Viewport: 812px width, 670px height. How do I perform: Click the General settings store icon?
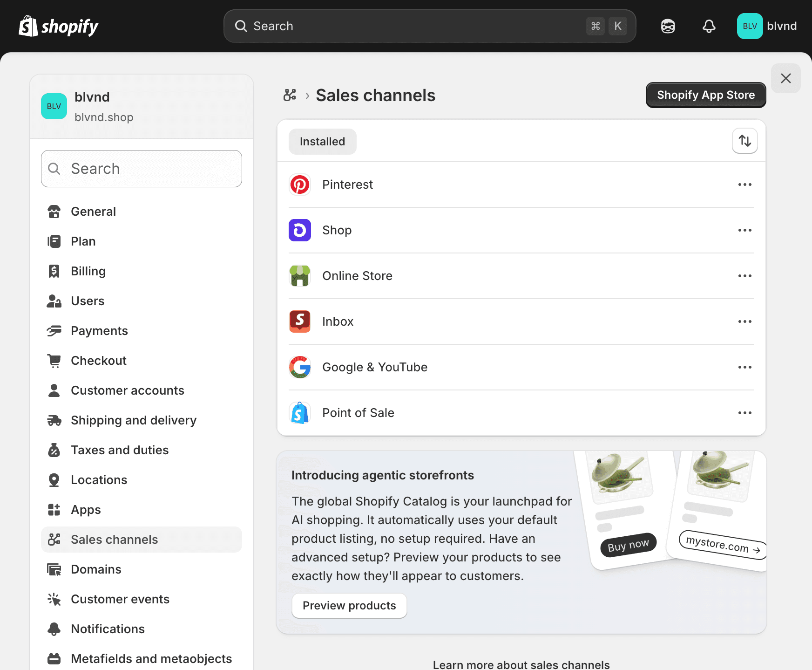click(x=54, y=212)
